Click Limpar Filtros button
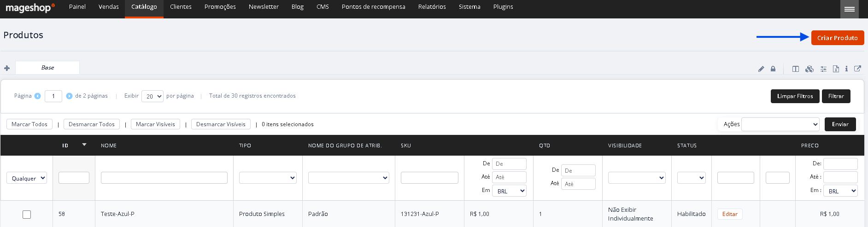868x227 pixels. (795, 96)
